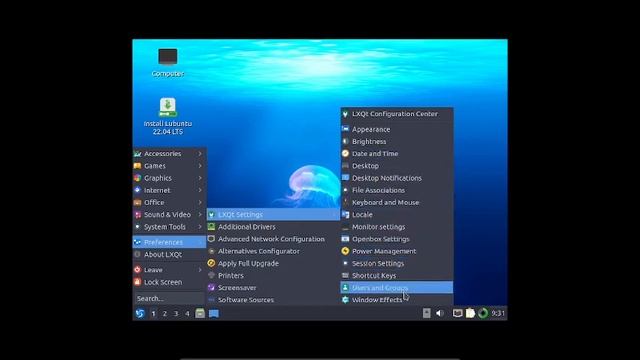
Task: Expand the System Tools submenu arrow
Action: pos(200,227)
